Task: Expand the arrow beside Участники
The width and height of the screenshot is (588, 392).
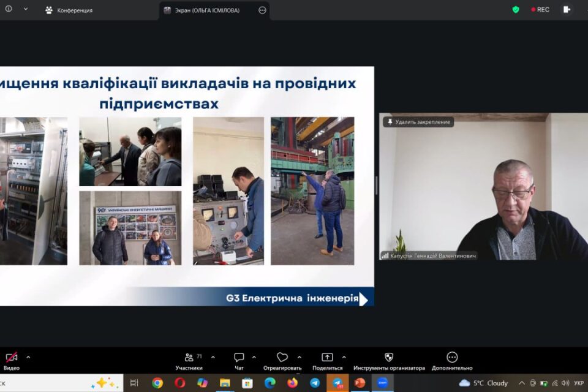Action: point(213,357)
